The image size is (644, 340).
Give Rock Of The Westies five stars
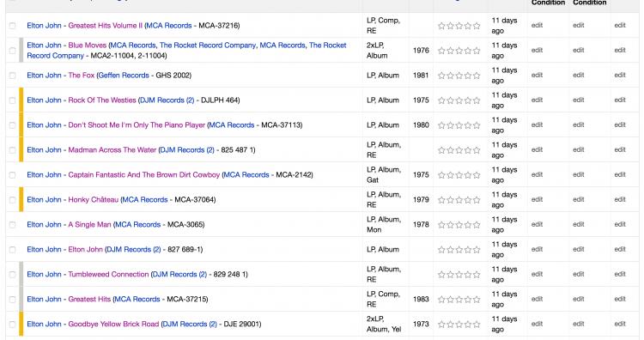(x=477, y=100)
